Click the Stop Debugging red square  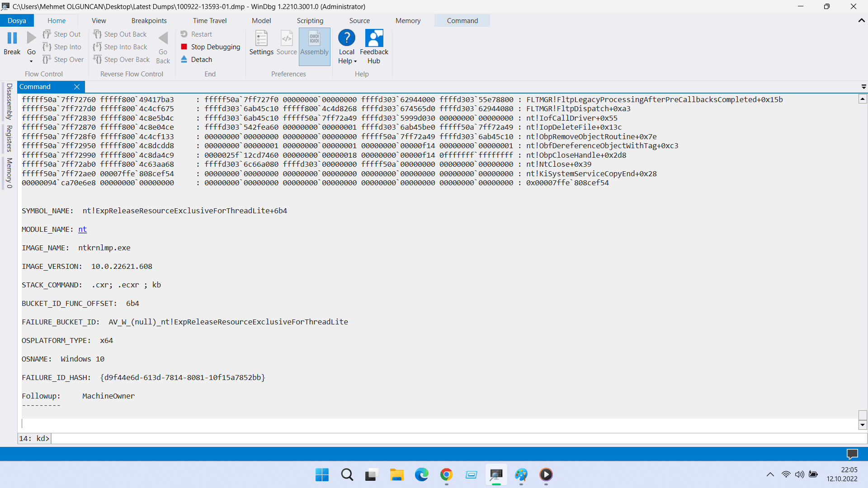point(184,47)
